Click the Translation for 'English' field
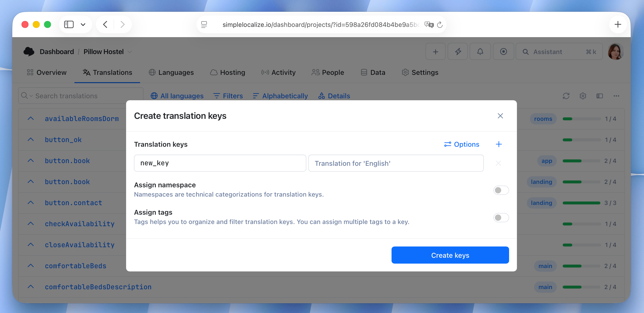The height and width of the screenshot is (313, 644). click(396, 163)
